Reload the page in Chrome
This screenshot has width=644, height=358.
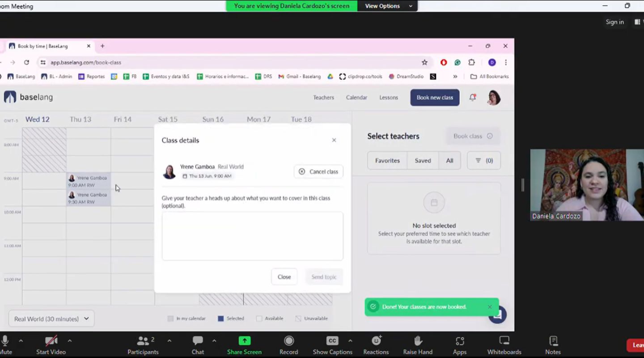pyautogui.click(x=26, y=63)
